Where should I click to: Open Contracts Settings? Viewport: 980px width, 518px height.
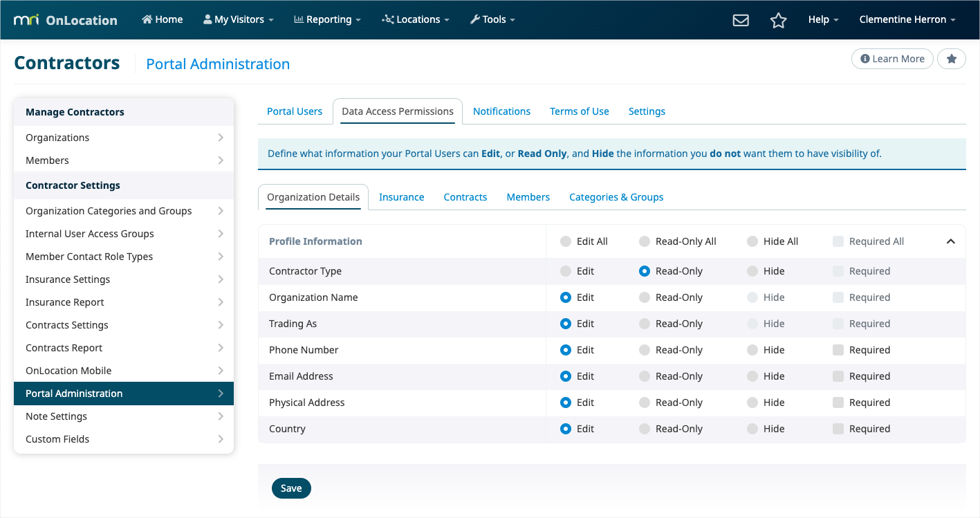click(x=124, y=325)
